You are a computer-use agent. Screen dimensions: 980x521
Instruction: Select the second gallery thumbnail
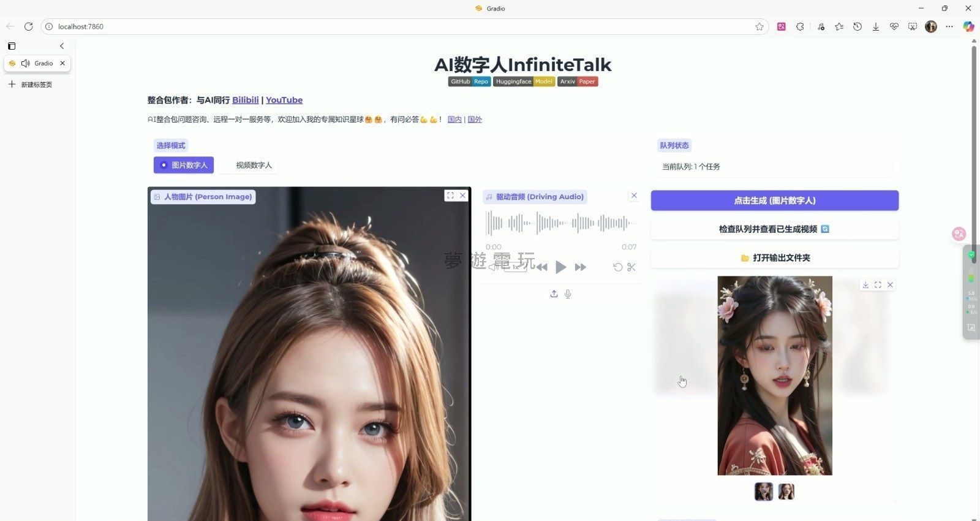pos(786,492)
